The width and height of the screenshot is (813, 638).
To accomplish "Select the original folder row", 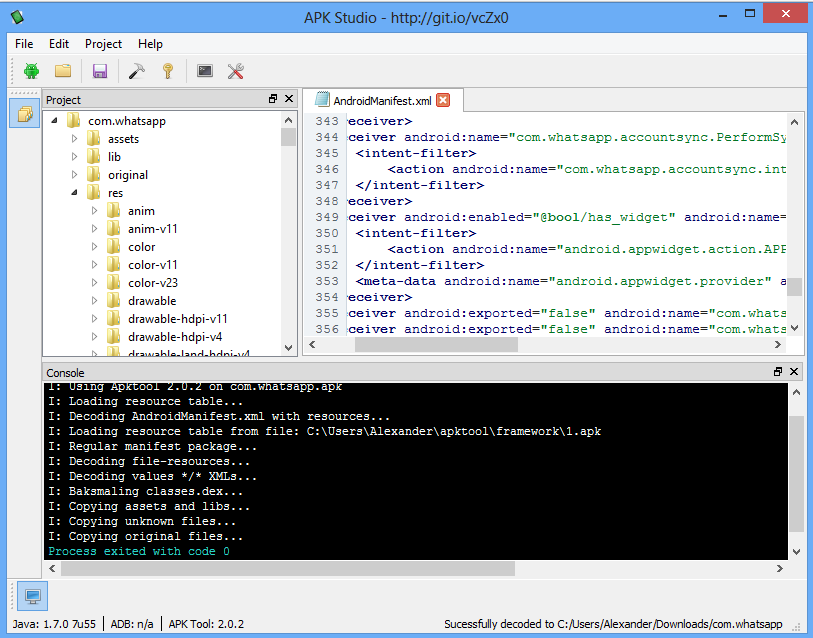I will [x=128, y=175].
